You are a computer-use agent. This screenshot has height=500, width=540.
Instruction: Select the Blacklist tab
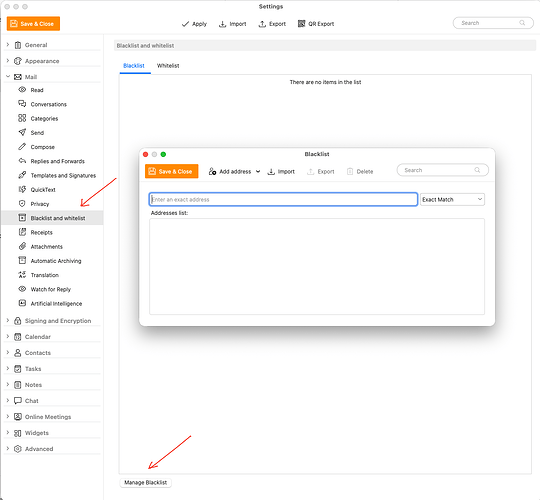pyautogui.click(x=134, y=65)
